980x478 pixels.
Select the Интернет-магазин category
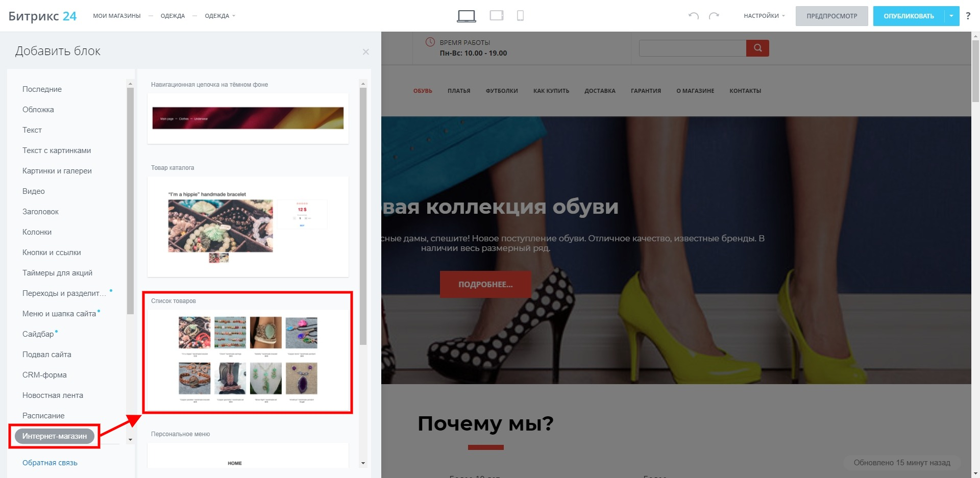pos(55,436)
